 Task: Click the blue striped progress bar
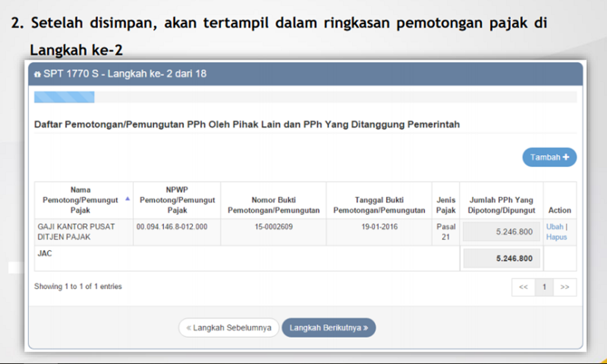pos(64,97)
